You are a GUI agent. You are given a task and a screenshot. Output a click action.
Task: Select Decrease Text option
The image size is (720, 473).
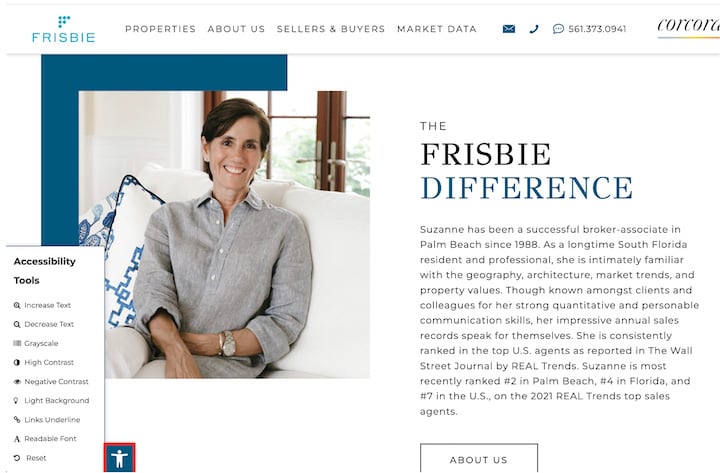point(44,324)
